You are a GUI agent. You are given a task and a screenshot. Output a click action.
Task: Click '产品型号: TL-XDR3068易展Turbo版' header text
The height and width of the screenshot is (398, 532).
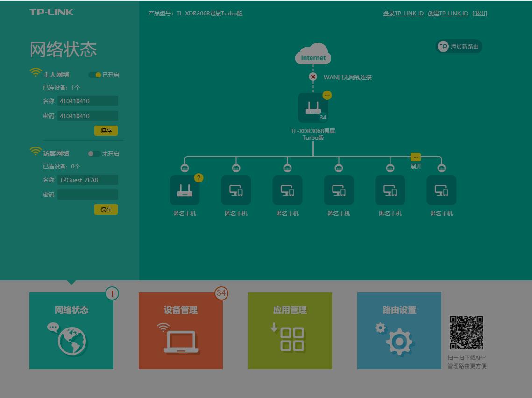tap(195, 14)
